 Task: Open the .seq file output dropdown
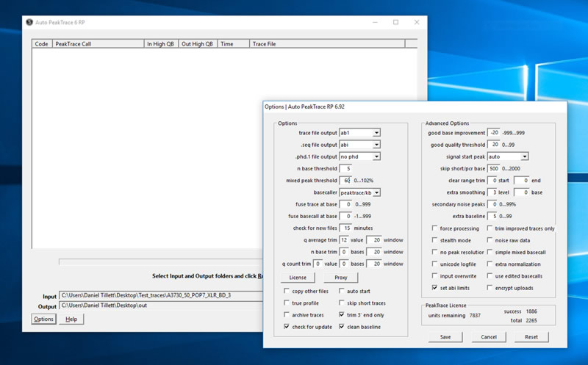376,145
